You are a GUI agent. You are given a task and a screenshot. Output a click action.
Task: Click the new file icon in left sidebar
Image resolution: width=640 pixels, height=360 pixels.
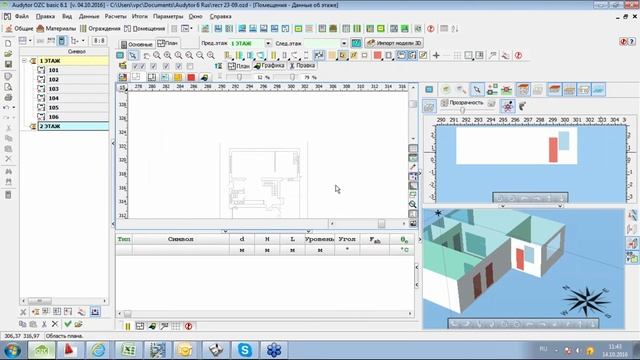click(x=8, y=43)
